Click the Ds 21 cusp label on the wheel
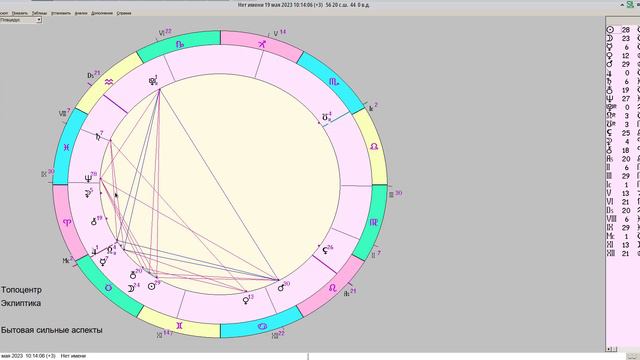Screen dimensions: 640x360 [x=93, y=75]
